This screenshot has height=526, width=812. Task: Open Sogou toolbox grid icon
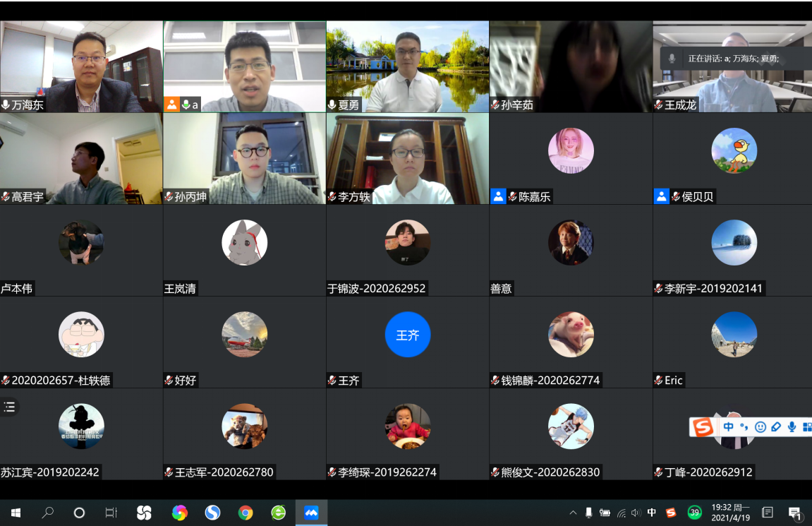(x=806, y=427)
